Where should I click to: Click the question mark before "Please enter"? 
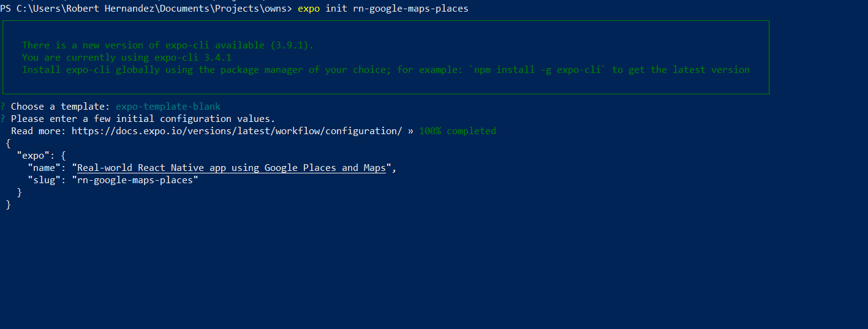click(2, 119)
